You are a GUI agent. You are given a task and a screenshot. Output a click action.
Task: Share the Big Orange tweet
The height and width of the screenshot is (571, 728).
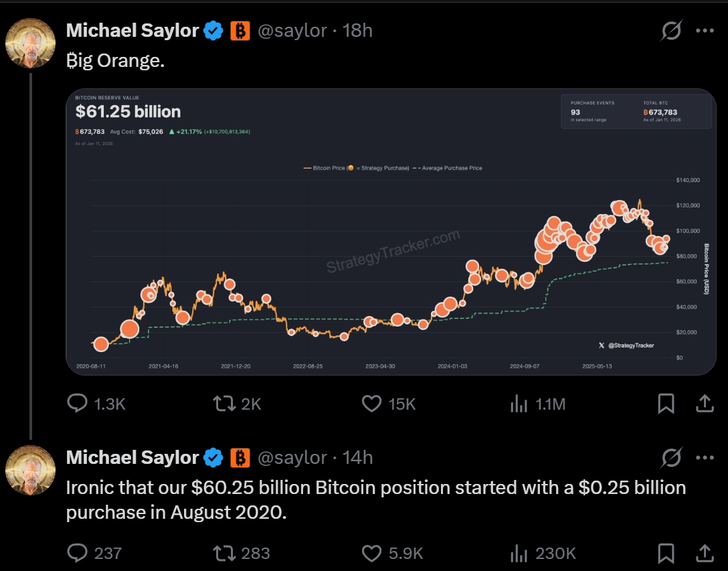(x=705, y=403)
